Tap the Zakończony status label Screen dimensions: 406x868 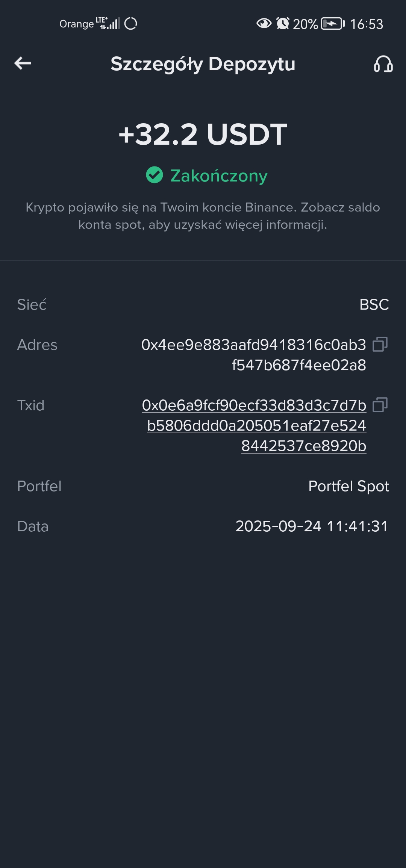pyautogui.click(x=219, y=176)
